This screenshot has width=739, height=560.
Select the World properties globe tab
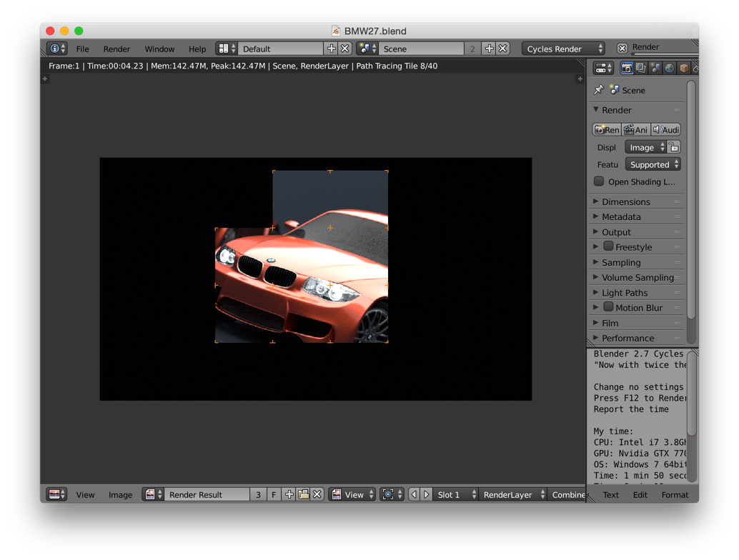(x=669, y=69)
